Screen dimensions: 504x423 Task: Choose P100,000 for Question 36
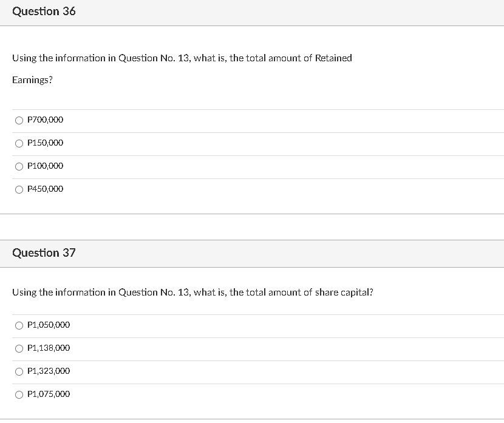pyautogui.click(x=19, y=166)
